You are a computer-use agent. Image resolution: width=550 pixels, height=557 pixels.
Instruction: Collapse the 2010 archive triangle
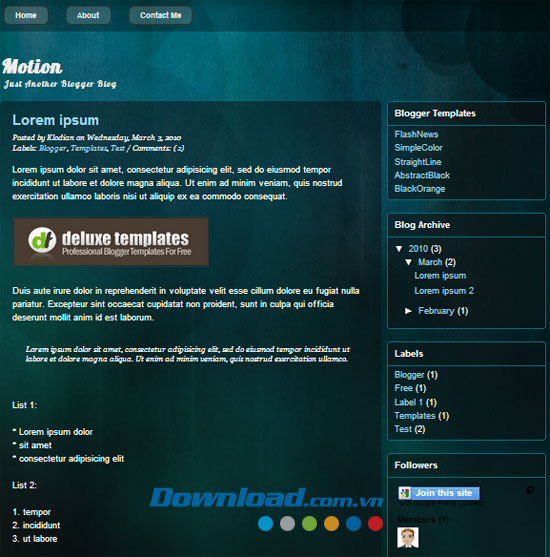pos(399,249)
